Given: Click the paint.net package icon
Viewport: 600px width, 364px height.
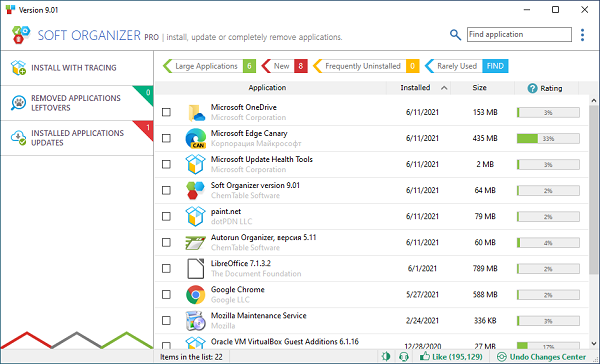Looking at the screenshot, I should [x=196, y=216].
